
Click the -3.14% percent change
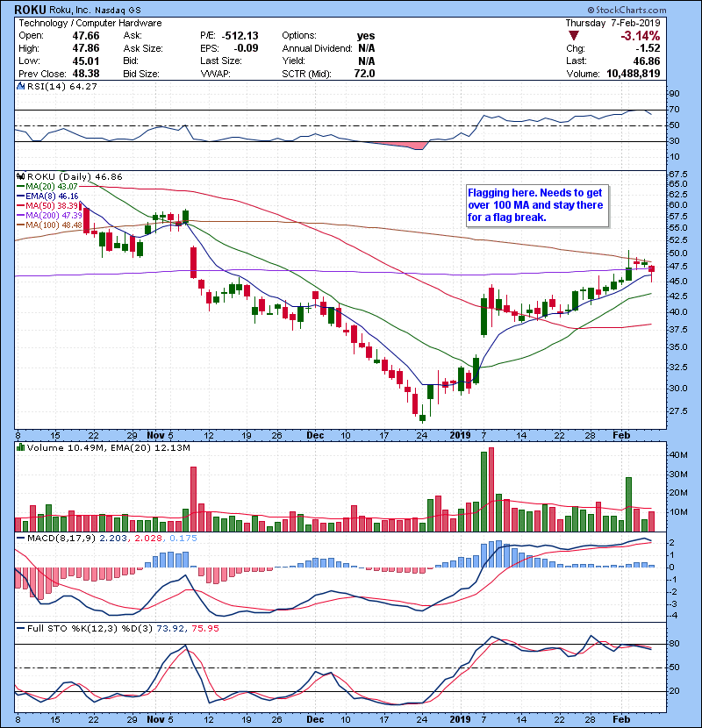point(641,36)
